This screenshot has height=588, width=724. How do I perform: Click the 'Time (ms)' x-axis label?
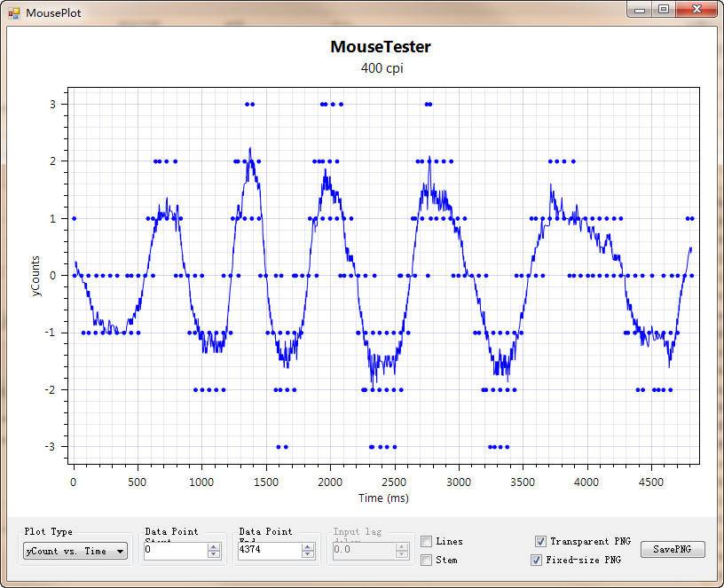(383, 498)
